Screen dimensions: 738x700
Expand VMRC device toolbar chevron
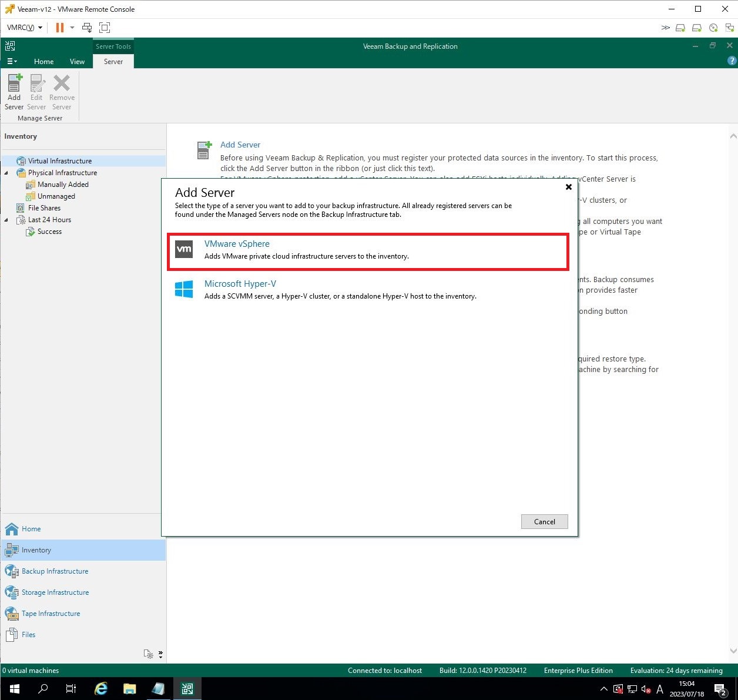pos(665,28)
